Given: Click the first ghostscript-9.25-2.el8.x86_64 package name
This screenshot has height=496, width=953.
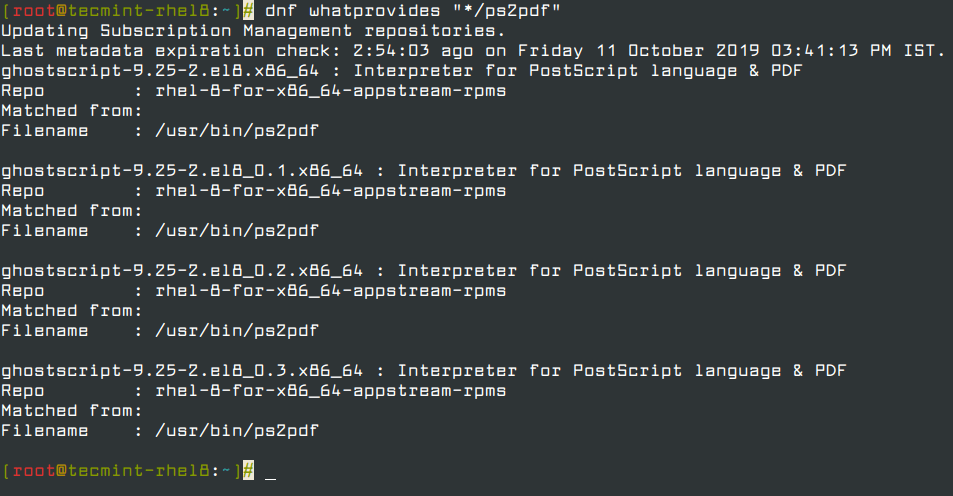Looking at the screenshot, I should tap(160, 71).
